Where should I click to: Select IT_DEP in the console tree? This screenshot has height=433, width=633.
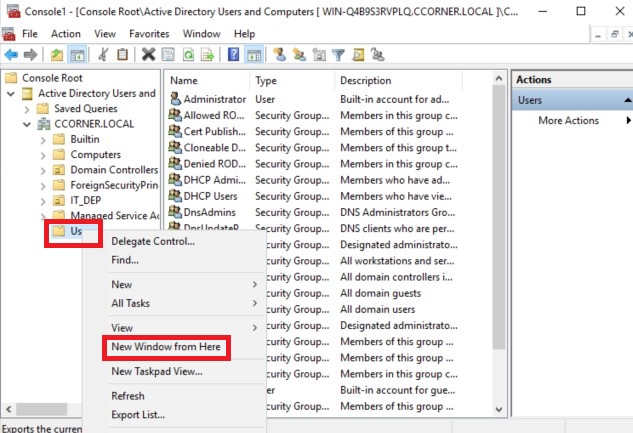(86, 201)
